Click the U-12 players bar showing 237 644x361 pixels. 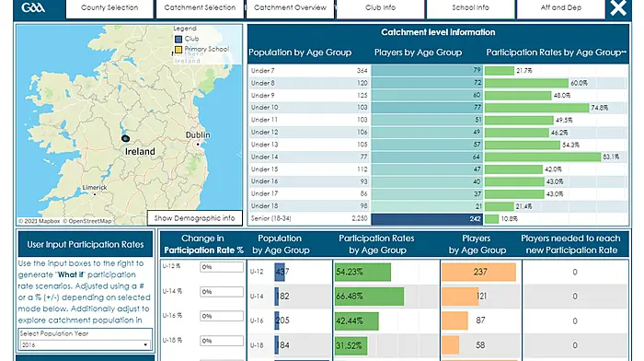point(479,272)
